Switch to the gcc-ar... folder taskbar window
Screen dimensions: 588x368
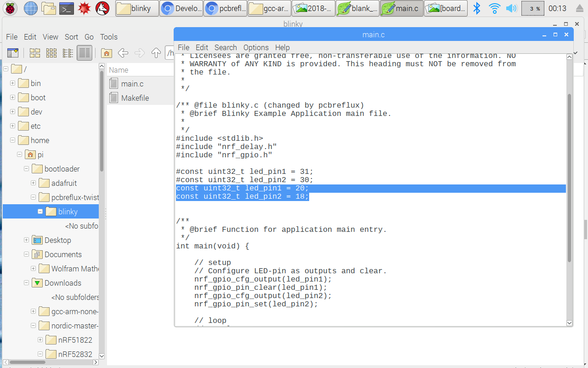pos(269,8)
